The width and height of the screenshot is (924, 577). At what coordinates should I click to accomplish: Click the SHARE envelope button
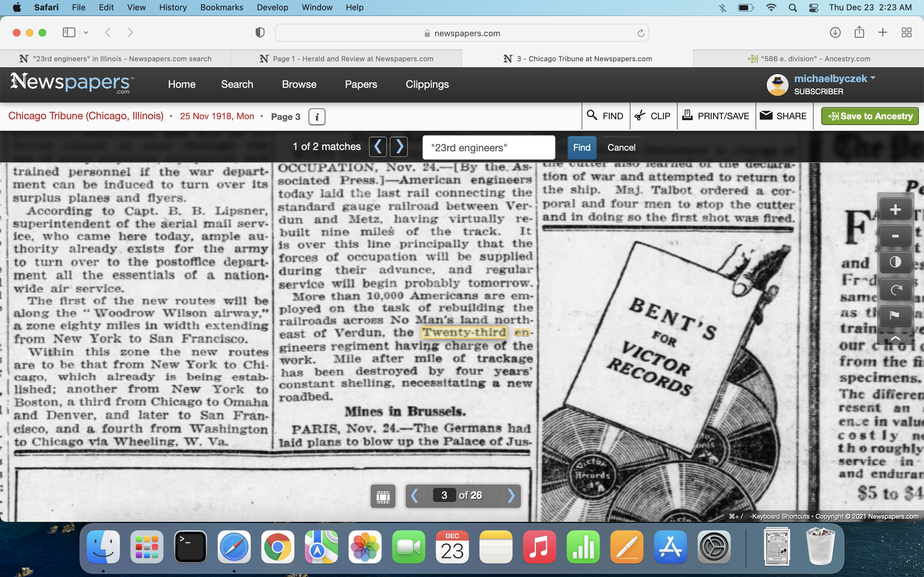784,116
